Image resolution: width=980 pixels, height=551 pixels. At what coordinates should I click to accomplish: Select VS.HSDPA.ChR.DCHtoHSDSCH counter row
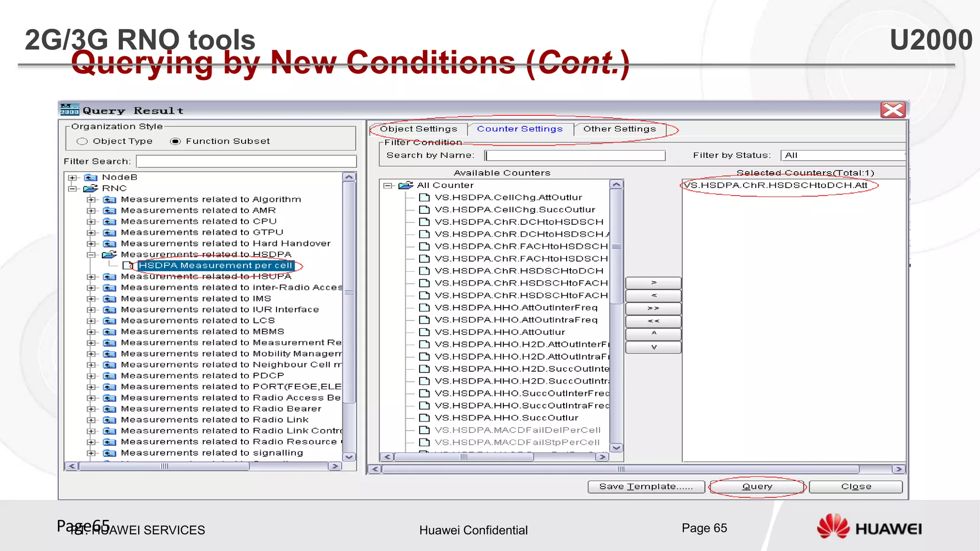click(519, 222)
